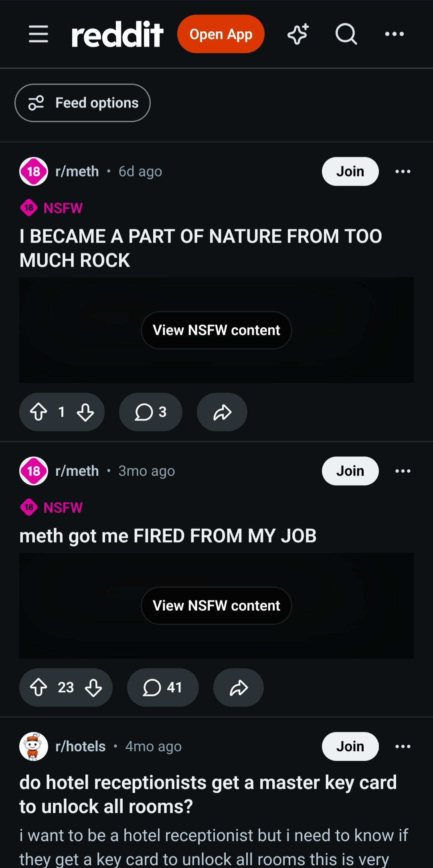Open the top header three-dot menu
The image size is (433, 868).
point(395,34)
